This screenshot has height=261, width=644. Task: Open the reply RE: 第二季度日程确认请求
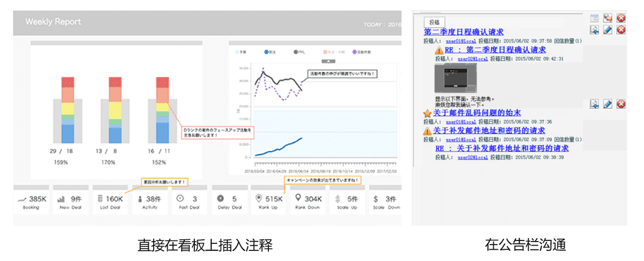pyautogui.click(x=496, y=50)
